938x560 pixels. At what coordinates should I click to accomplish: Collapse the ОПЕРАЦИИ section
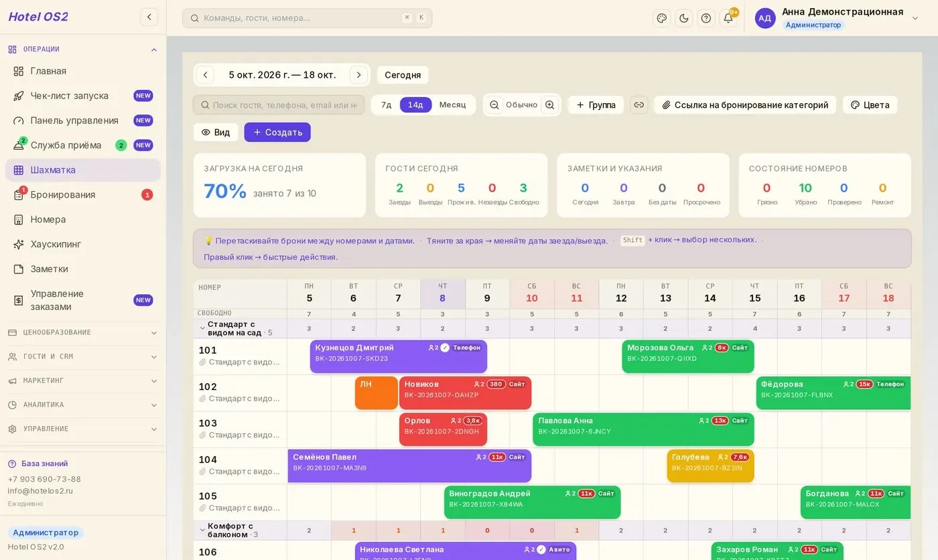[x=83, y=50]
